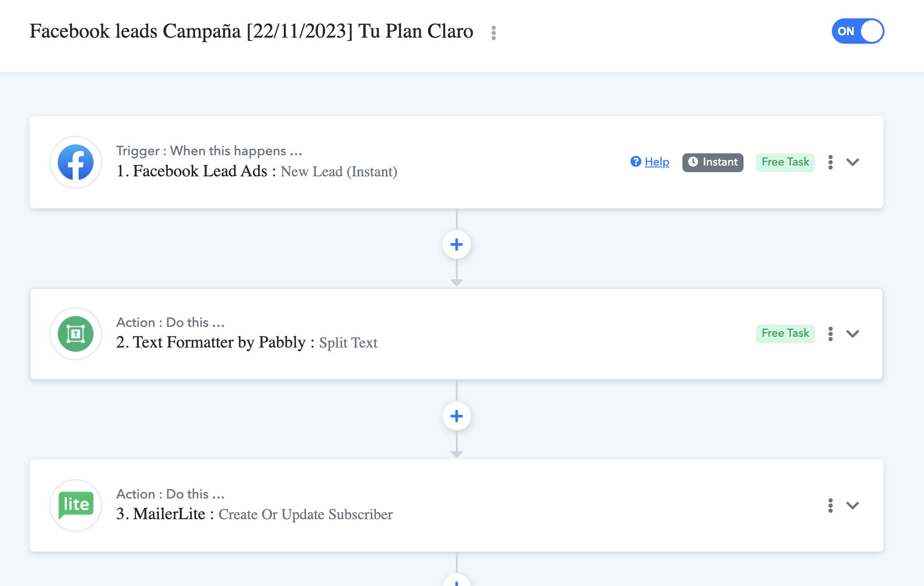Image resolution: width=924 pixels, height=586 pixels.
Task: Click the MailerLite app icon
Action: click(x=76, y=506)
